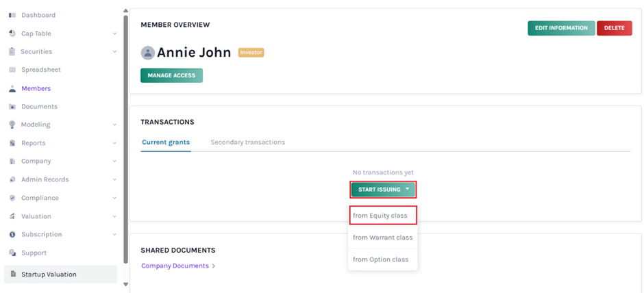Click the Documents folder icon
This screenshot has width=644, height=293.
click(x=12, y=107)
